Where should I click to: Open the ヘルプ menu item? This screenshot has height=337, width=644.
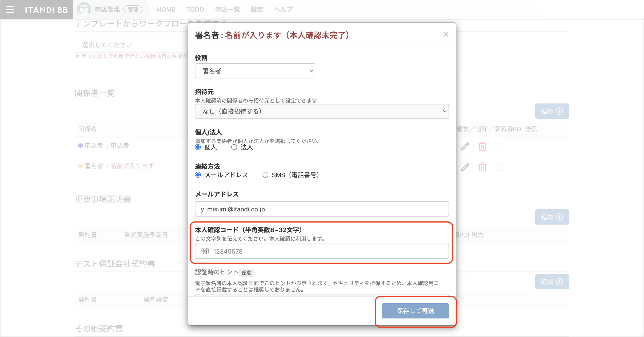tap(283, 9)
